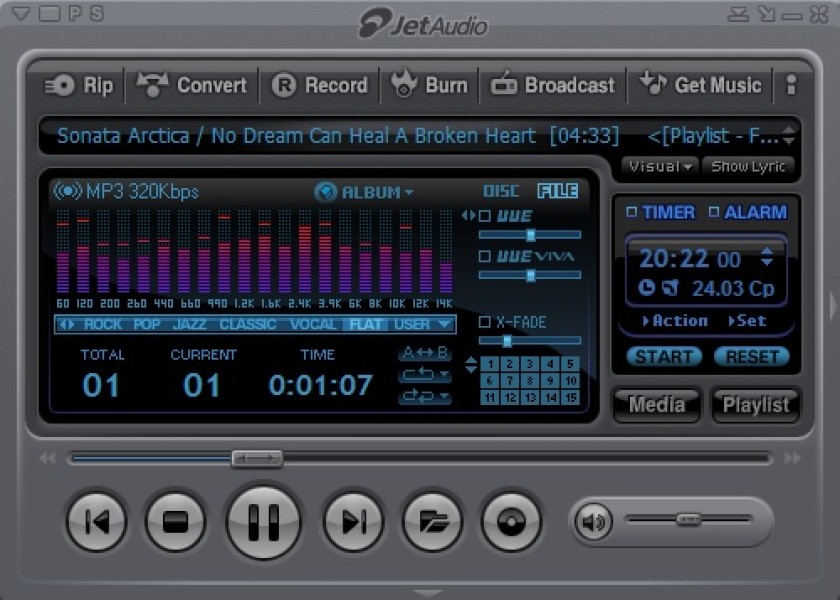Click the toolbar more-options dots icon
The height and width of the screenshot is (600, 840).
pos(791,85)
